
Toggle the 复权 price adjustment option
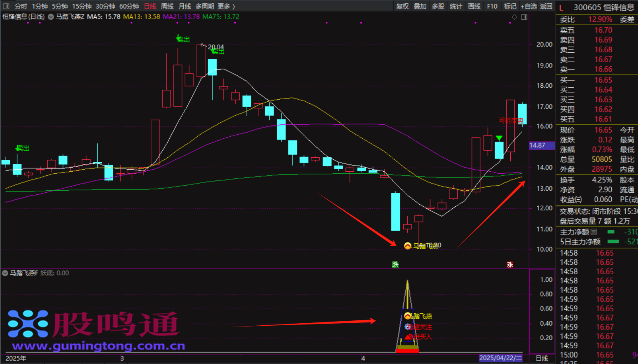tap(402, 6)
